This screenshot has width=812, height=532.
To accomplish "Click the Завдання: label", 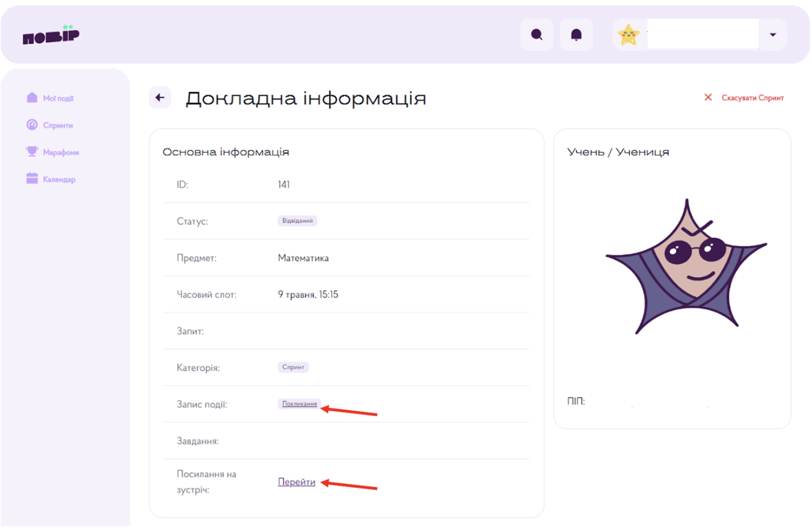I will point(198,441).
